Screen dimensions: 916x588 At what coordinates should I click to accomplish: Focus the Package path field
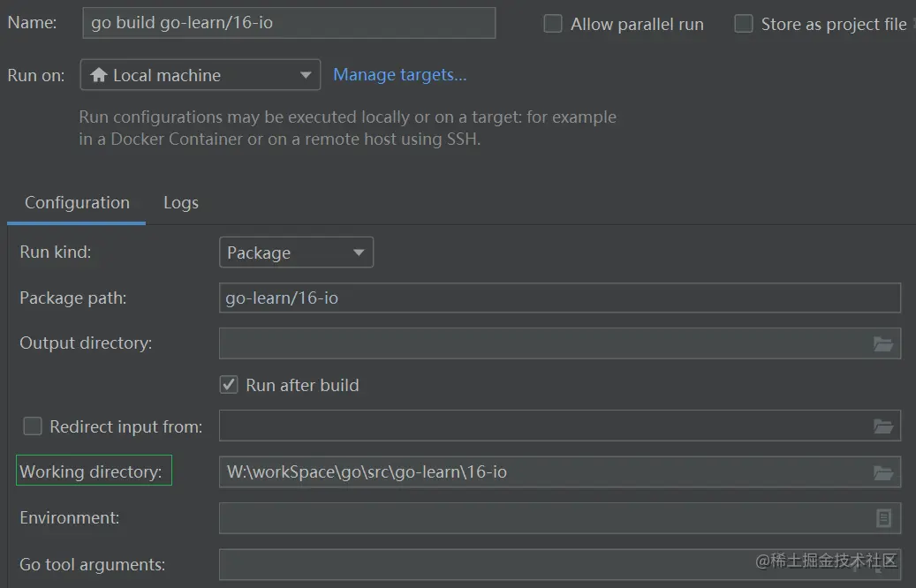click(558, 298)
